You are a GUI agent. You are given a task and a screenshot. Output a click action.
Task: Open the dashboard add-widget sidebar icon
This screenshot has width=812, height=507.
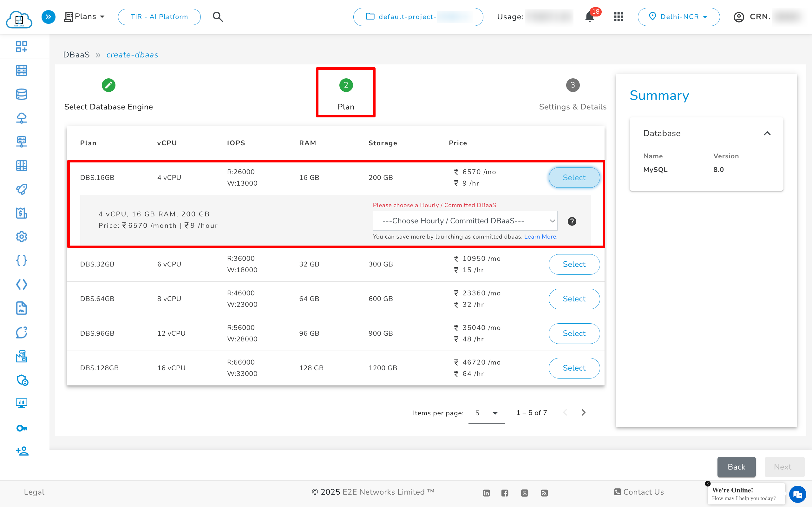click(22, 47)
